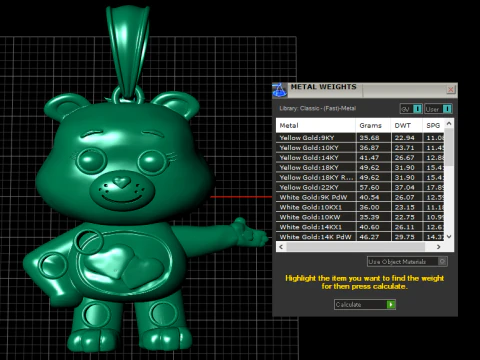480x360 pixels.
Task: Click the 57.60 grams cell
Action: click(x=373, y=187)
